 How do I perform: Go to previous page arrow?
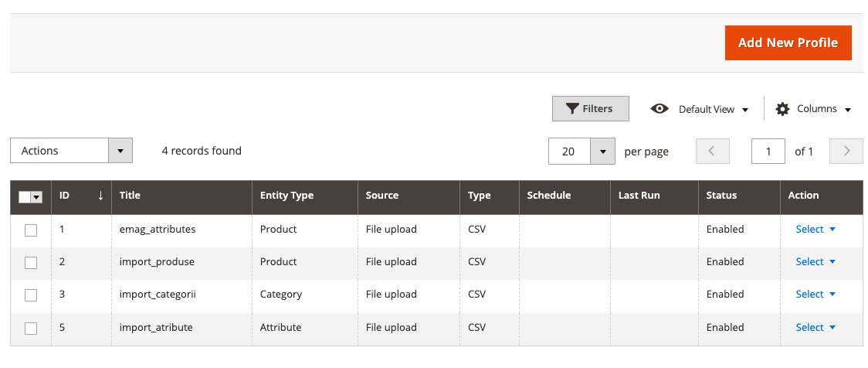[713, 151]
